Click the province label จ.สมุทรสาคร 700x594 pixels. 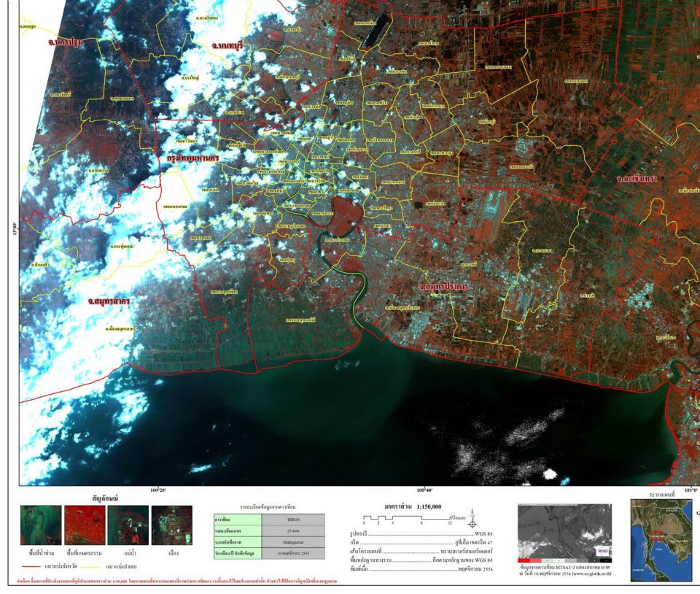click(109, 301)
